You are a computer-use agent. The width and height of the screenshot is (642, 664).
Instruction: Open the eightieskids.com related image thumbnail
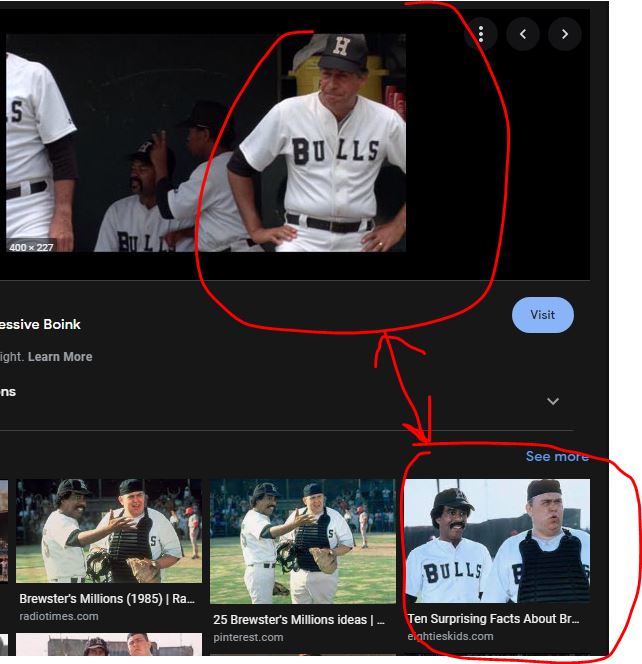pyautogui.click(x=497, y=541)
